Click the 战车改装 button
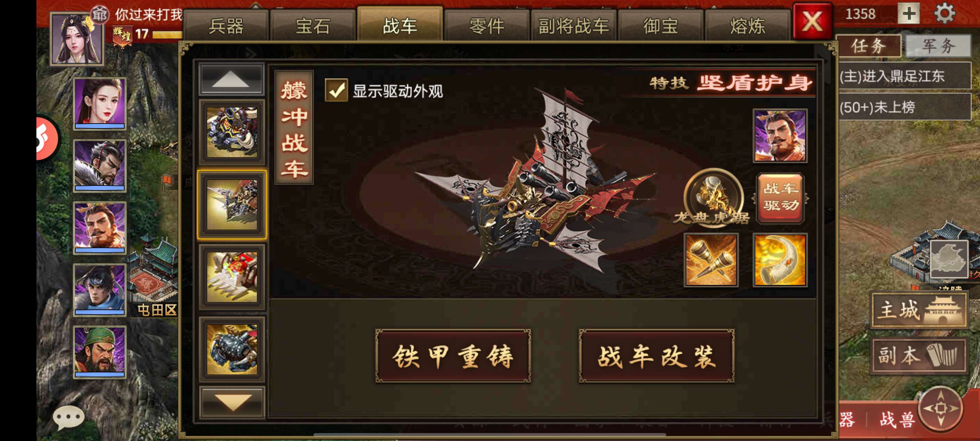This screenshot has height=441, width=980. pos(656,356)
